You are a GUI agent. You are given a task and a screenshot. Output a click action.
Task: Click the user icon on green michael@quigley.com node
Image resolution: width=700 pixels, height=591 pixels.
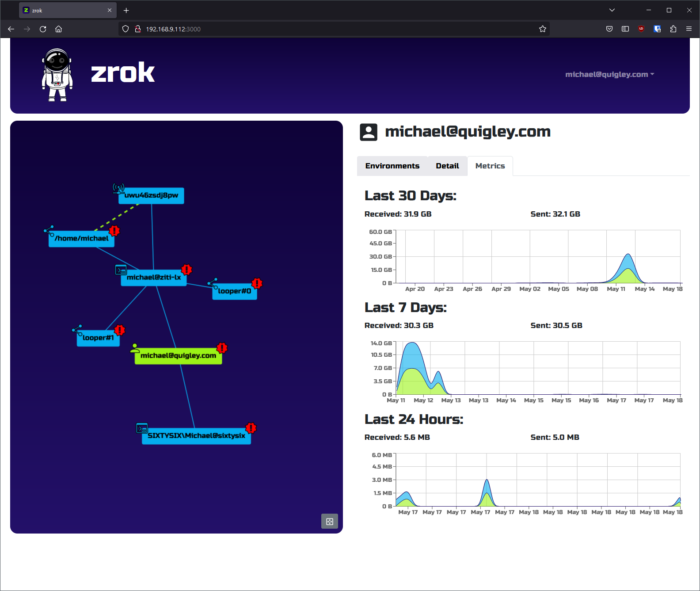click(135, 348)
